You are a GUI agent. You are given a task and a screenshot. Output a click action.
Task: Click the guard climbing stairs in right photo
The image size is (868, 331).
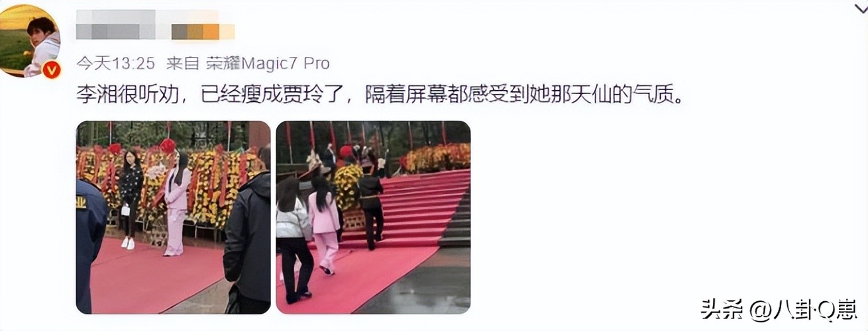click(x=370, y=205)
